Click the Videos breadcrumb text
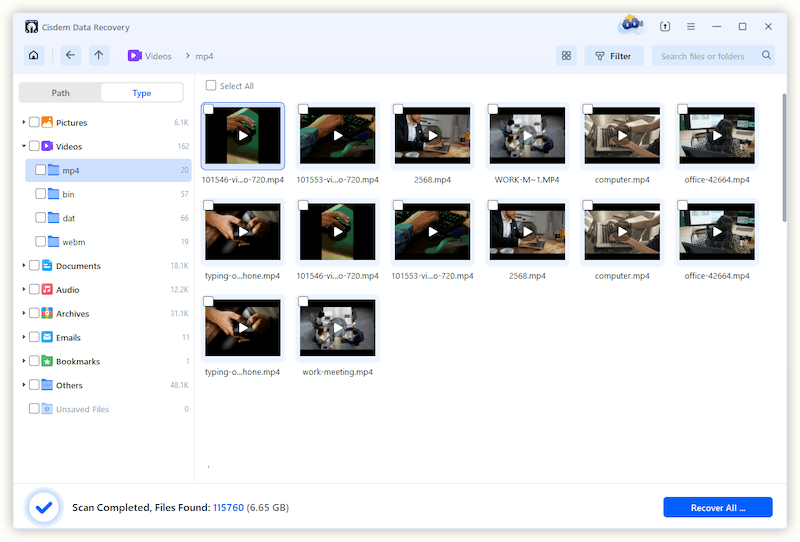The height and width of the screenshot is (542, 800). click(x=158, y=56)
